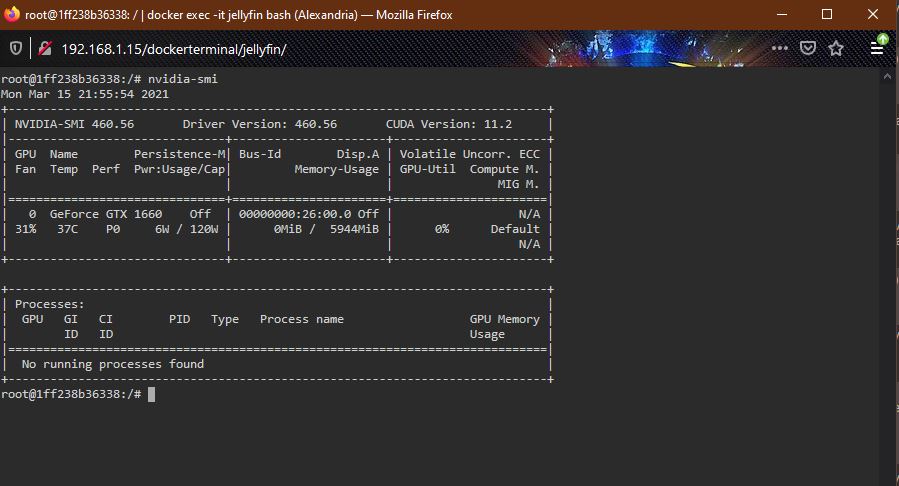Click the '0%' GPU-Util value
Screen dimensions: 899x486
441,229
